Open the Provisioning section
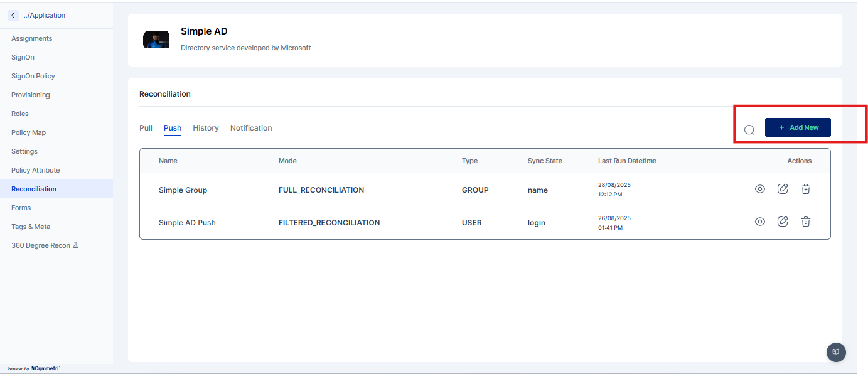The image size is (868, 374). coord(31,95)
